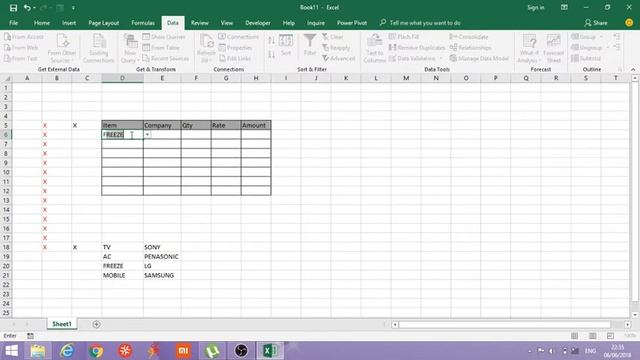
Task: Click Advanced filter button
Action: pyautogui.click(x=338, y=58)
